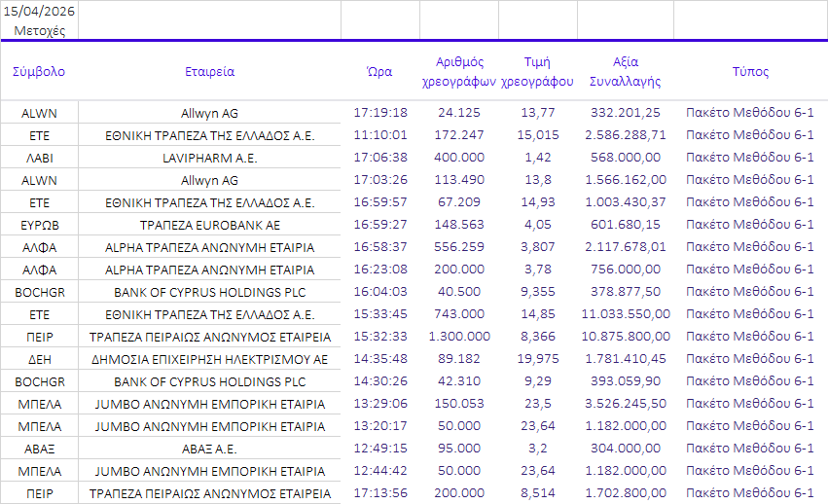Select the time cell 17:03:26
Viewport: 828px width, 504px height.
pyautogui.click(x=380, y=180)
